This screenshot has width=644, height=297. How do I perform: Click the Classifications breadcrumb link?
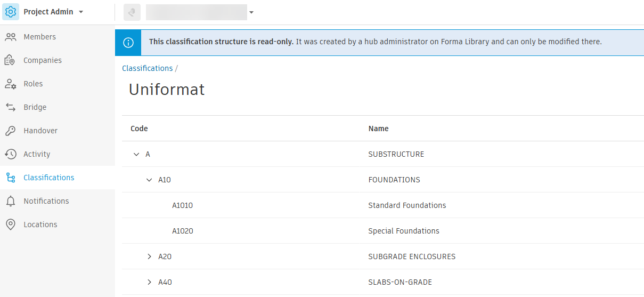[148, 68]
